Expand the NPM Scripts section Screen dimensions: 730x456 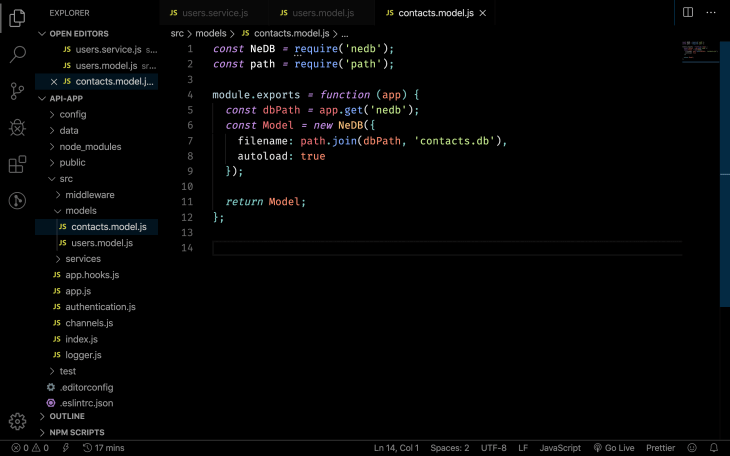point(76,432)
